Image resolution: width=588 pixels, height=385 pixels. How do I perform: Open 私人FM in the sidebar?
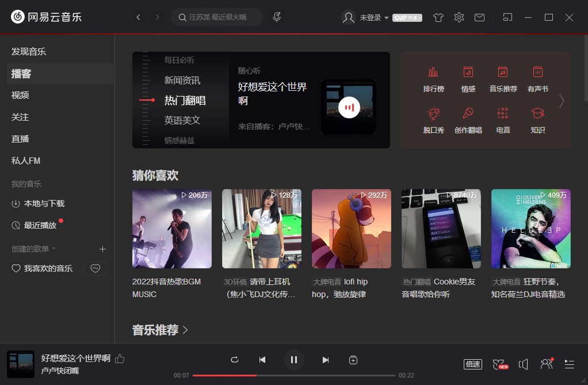(26, 160)
